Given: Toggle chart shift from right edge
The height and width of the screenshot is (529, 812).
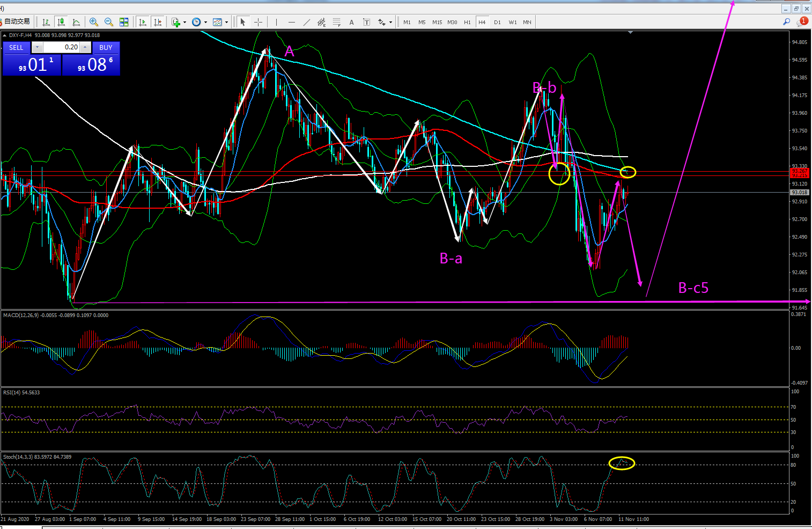Looking at the screenshot, I should click(x=157, y=22).
